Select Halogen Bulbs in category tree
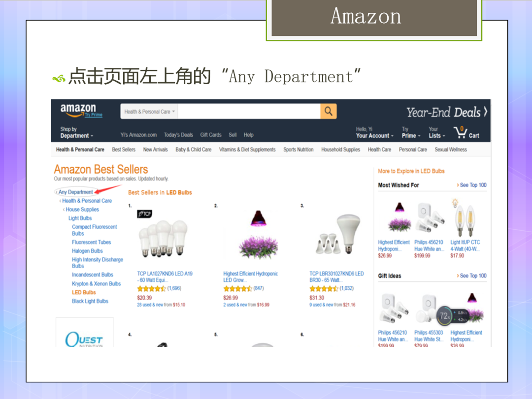The height and width of the screenshot is (399, 532). (87, 251)
